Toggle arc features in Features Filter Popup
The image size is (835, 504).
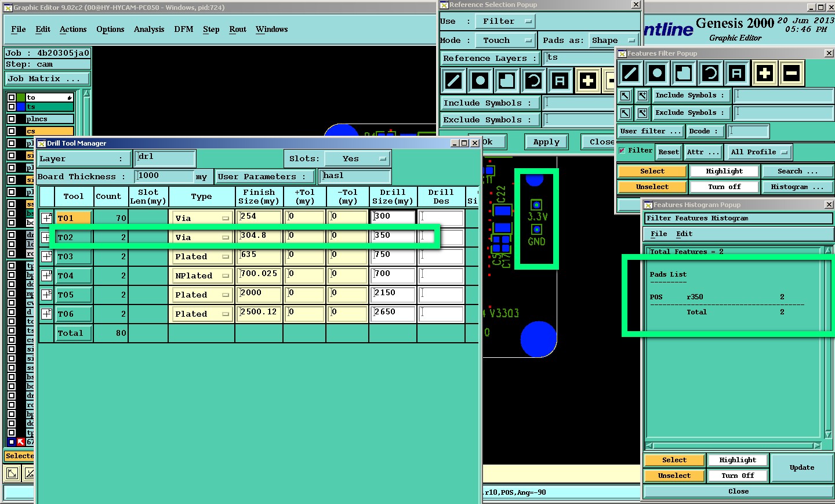click(x=710, y=73)
